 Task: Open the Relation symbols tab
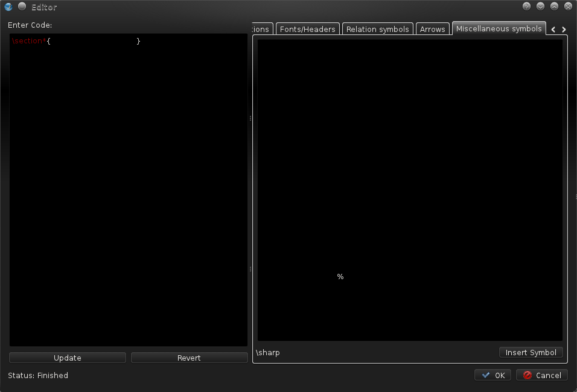(377, 29)
